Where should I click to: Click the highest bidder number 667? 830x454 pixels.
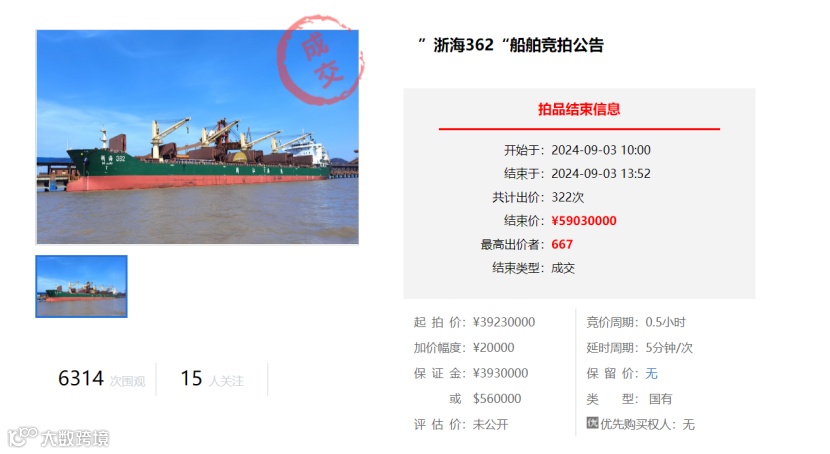tap(562, 244)
